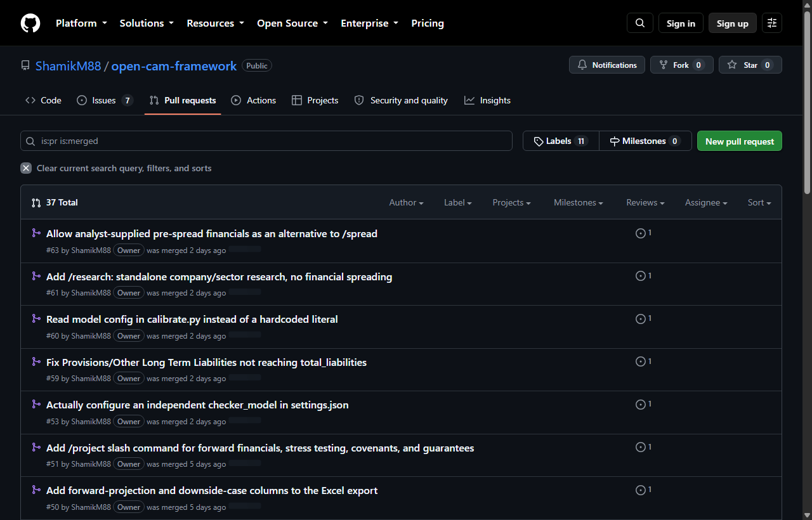Open linked issue icon for /research PR
The height and width of the screenshot is (520, 812).
point(643,276)
